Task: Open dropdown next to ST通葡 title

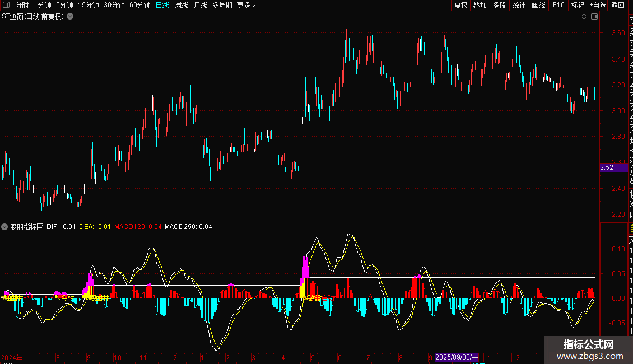Action: click(70, 17)
